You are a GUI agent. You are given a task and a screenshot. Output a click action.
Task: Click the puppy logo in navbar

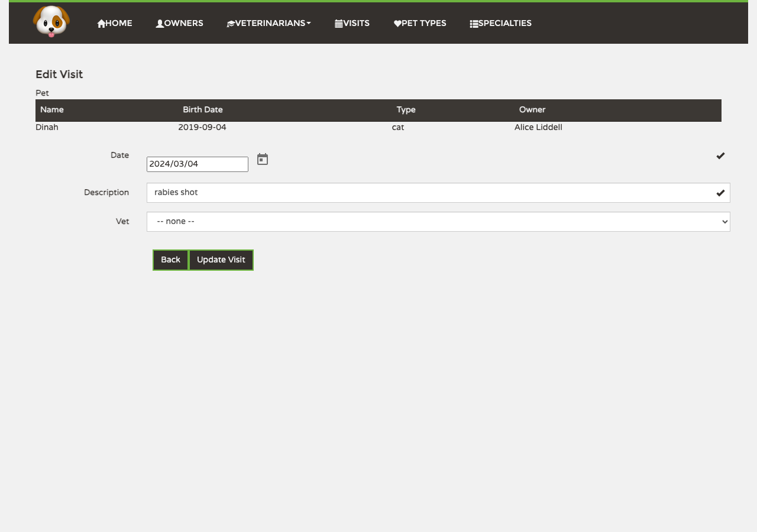[x=51, y=22]
